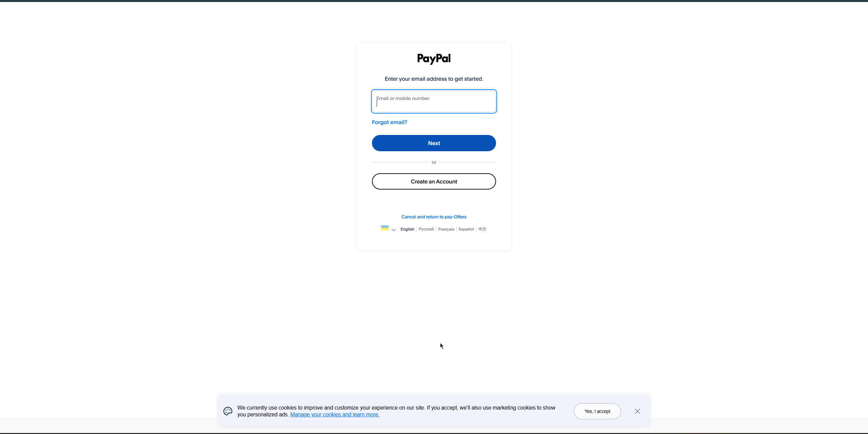868x434 pixels.
Task: Click the 'or' divider text
Action: click(434, 162)
